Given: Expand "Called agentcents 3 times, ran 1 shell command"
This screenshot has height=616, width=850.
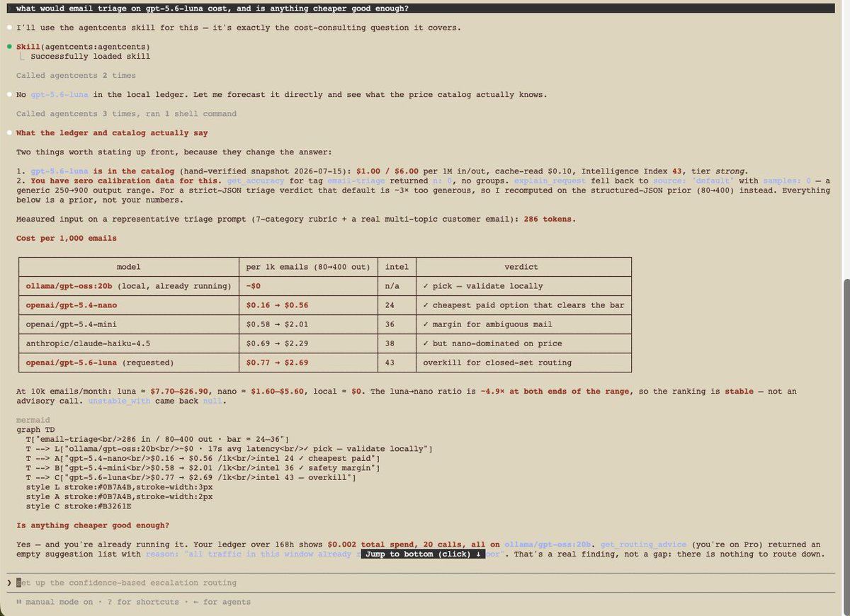Looking at the screenshot, I should click(126, 113).
